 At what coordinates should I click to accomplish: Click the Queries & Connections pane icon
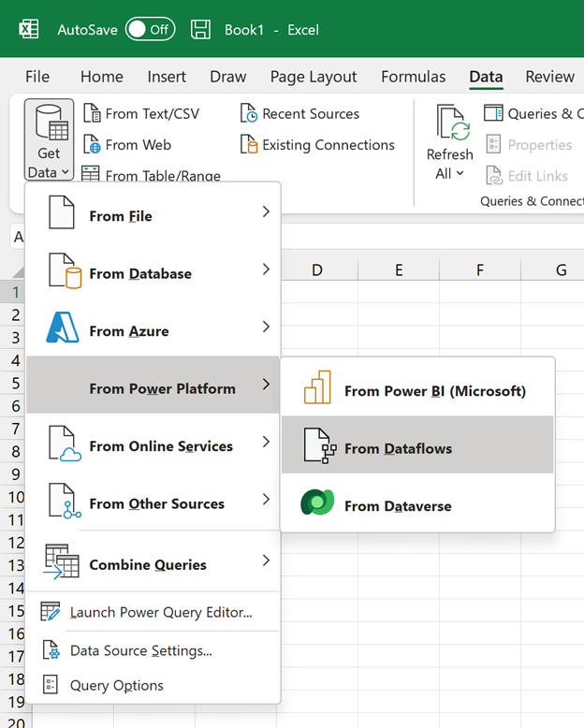[493, 113]
